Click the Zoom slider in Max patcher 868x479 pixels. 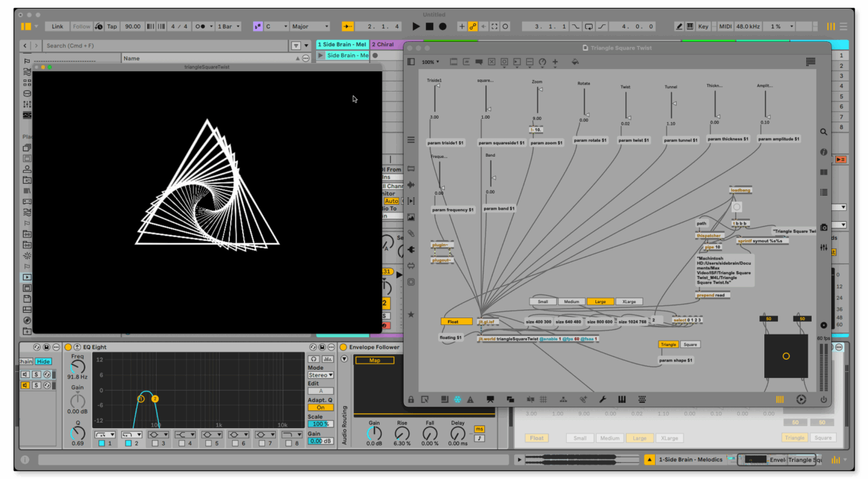[538, 100]
